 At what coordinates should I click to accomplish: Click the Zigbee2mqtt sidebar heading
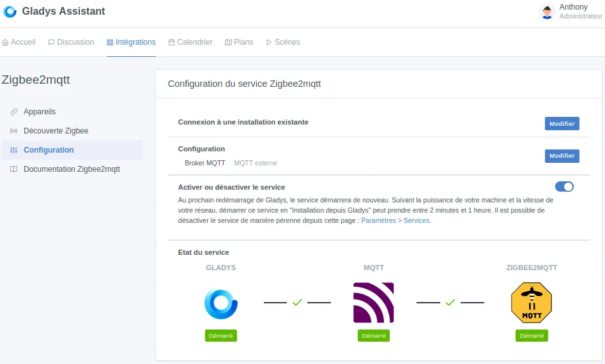pyautogui.click(x=36, y=80)
